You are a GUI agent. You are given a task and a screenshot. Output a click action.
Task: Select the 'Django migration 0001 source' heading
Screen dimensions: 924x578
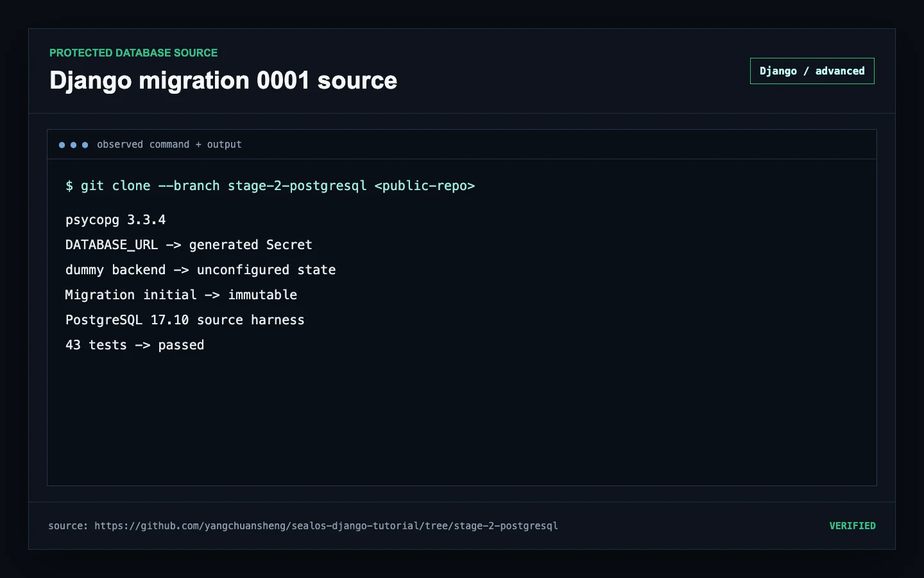(223, 81)
